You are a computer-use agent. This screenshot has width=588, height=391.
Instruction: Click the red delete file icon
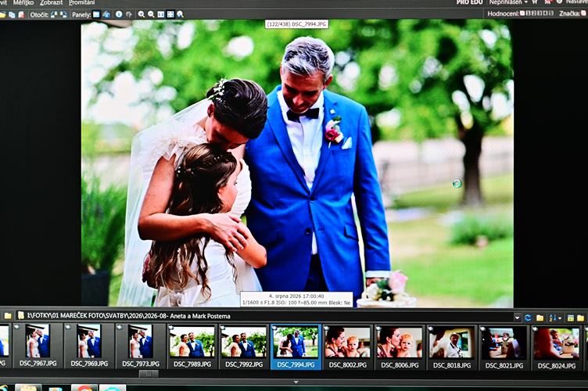(21, 15)
